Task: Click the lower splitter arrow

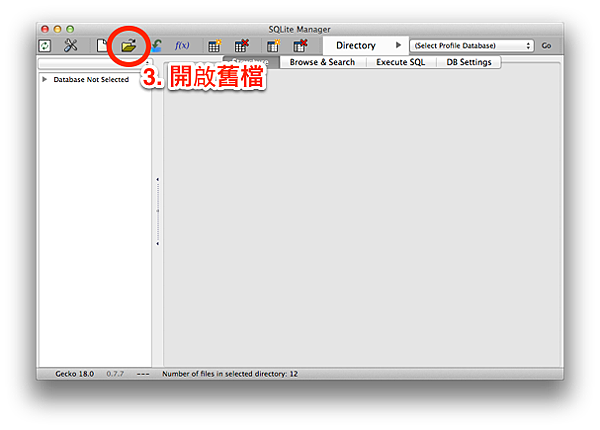Action: (x=158, y=243)
